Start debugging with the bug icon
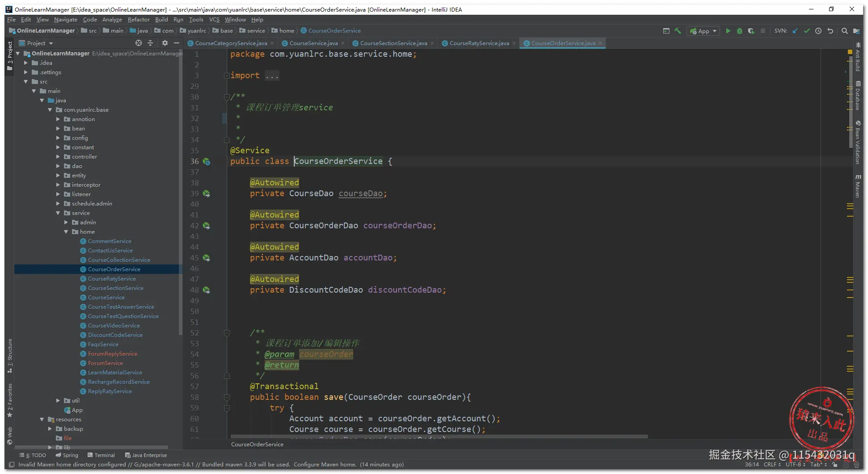Screen dimensions: 868x474 pos(740,31)
